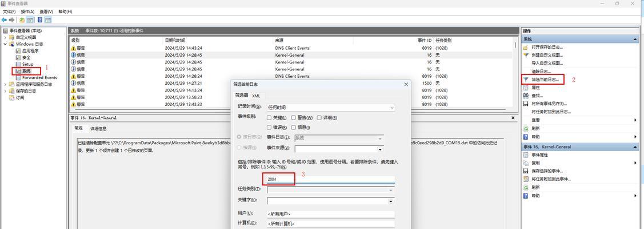Click the 保存选择的事件 disk icon
The height and width of the screenshot is (229, 644).
click(526, 171)
